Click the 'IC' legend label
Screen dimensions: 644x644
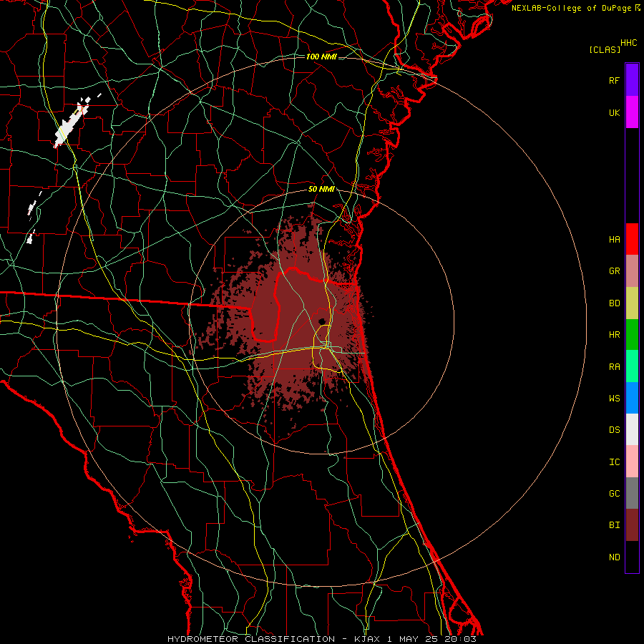tap(614, 462)
